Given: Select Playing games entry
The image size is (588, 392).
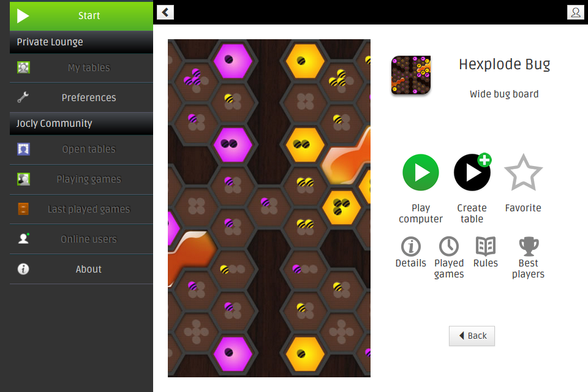Looking at the screenshot, I should point(81,179).
